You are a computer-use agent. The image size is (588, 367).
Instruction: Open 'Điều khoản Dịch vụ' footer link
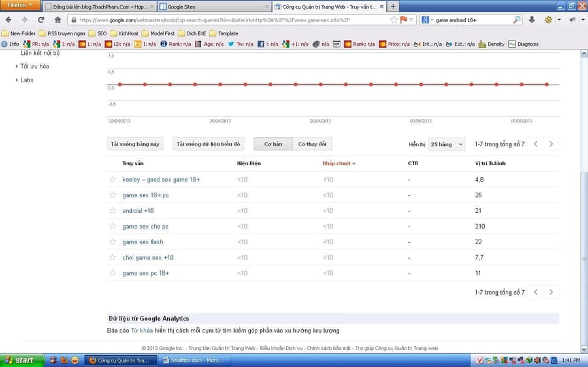click(281, 348)
